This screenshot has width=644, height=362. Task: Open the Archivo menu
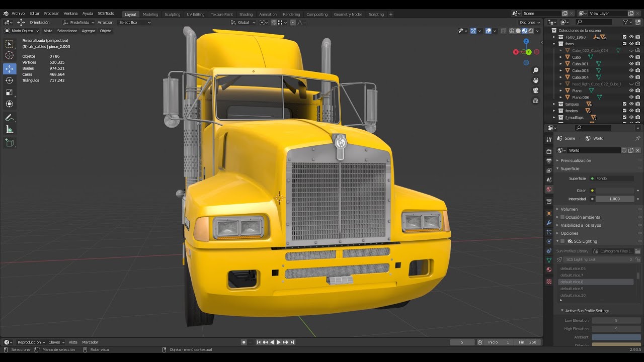(x=18, y=14)
